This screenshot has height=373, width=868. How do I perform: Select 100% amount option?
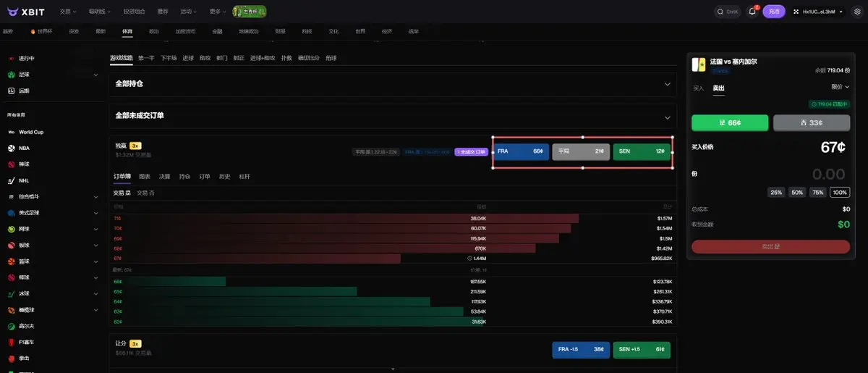click(840, 192)
